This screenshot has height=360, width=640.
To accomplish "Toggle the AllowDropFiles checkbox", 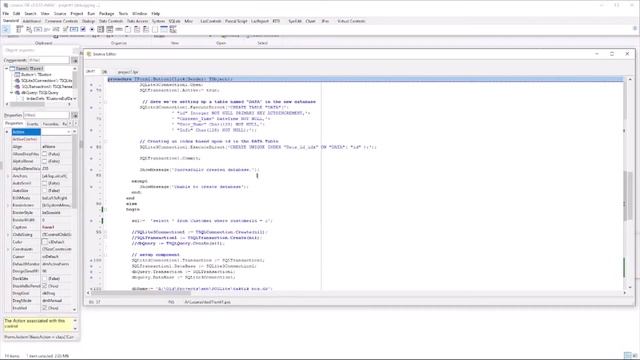I will click(x=44, y=154).
